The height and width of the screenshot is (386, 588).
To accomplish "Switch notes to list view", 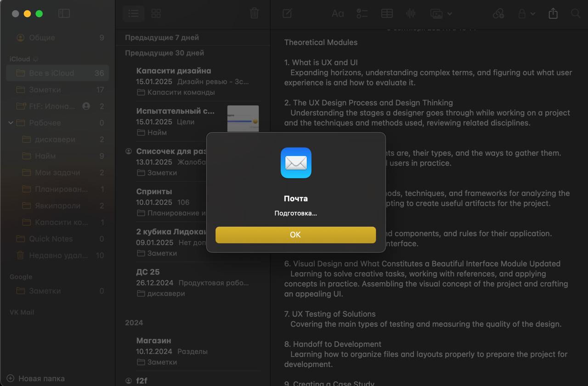I will [x=134, y=14].
